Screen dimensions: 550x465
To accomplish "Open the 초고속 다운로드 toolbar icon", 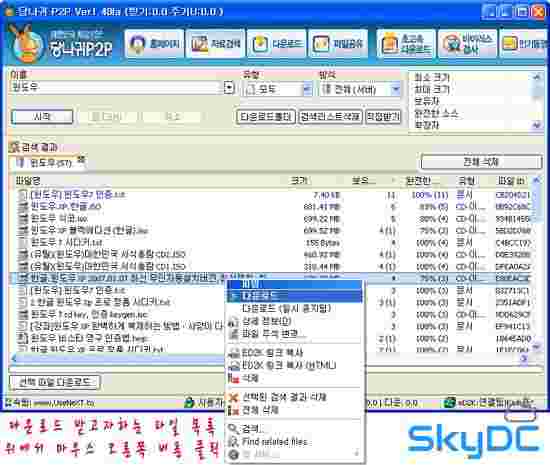I will click(x=406, y=44).
